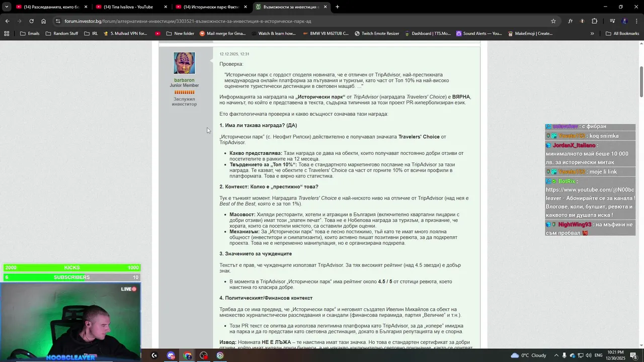This screenshot has height=362, width=644.
Task: Open the New folder bookmark
Action: coord(180,34)
